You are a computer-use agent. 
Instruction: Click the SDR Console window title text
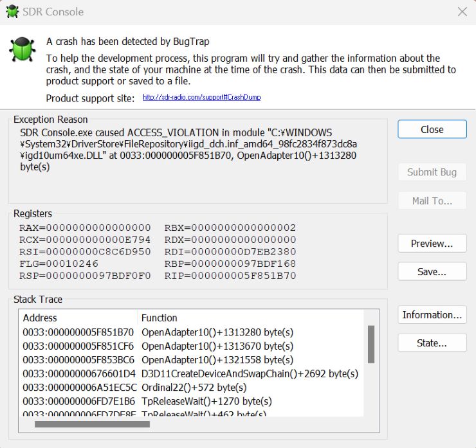53,12
